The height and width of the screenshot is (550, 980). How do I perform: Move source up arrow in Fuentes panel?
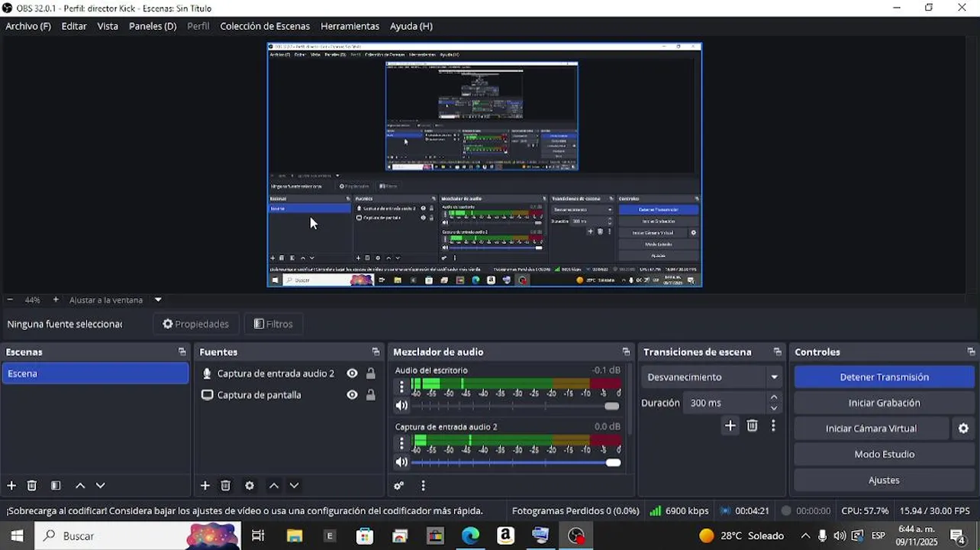274,486
